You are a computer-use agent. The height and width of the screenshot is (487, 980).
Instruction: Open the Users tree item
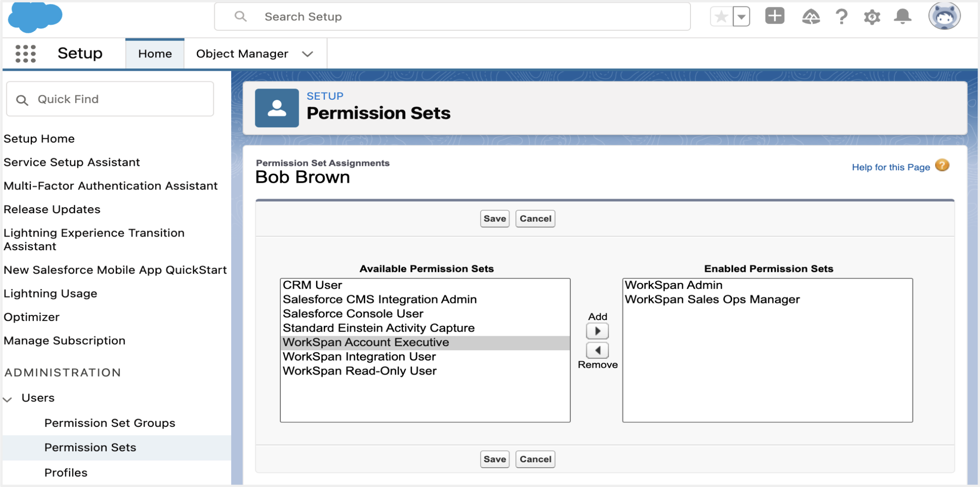[38, 398]
